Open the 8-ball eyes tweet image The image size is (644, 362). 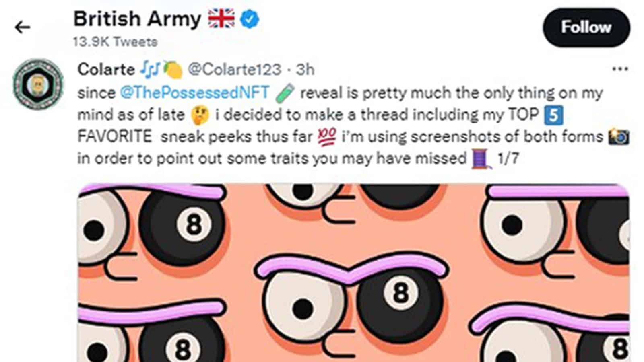point(353,273)
